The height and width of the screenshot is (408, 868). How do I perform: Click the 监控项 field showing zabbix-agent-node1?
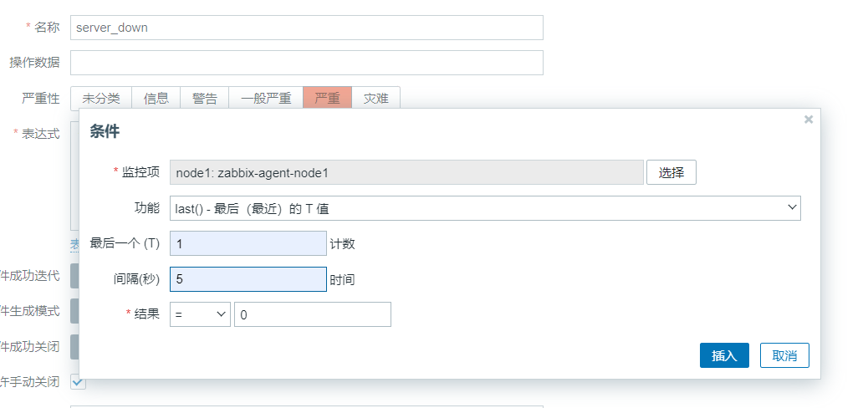pyautogui.click(x=406, y=172)
